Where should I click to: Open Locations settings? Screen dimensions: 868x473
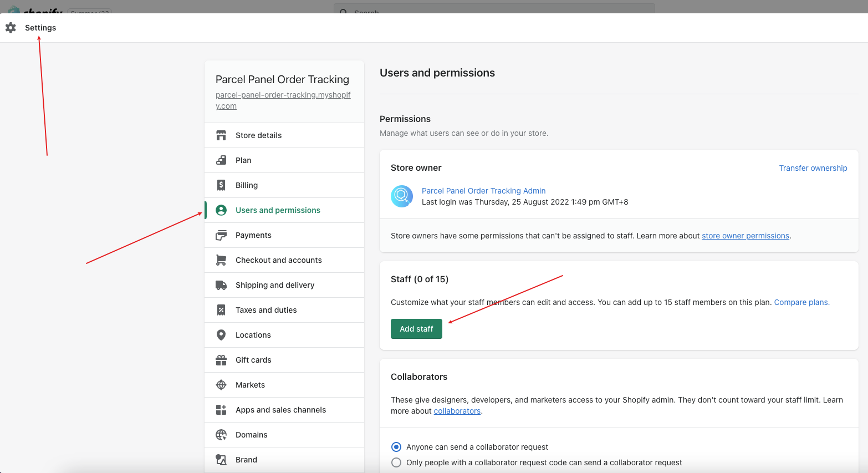coord(284,335)
